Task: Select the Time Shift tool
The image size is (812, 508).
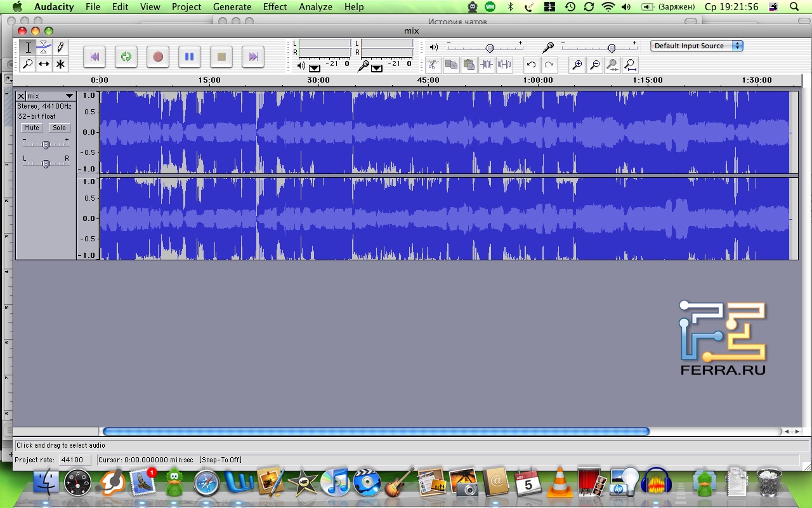Action: [44, 64]
